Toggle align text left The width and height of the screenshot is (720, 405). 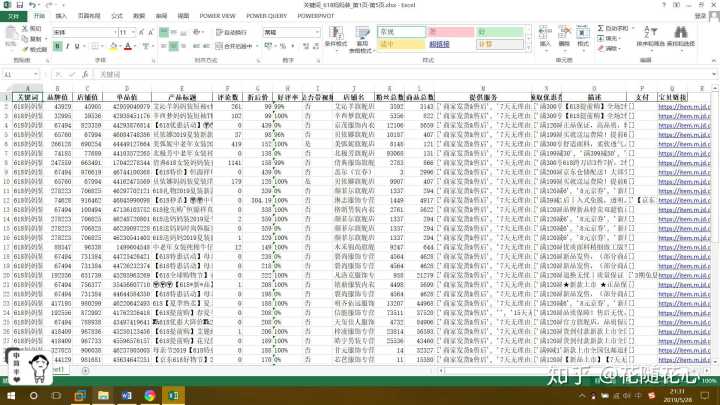click(x=164, y=46)
